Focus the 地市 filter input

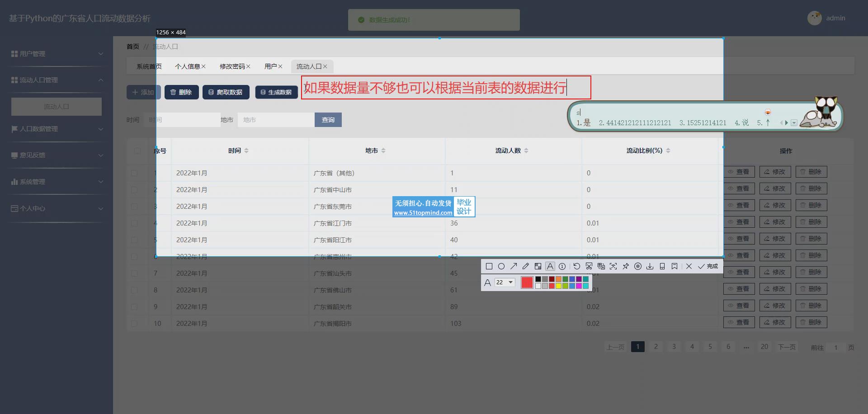click(276, 120)
